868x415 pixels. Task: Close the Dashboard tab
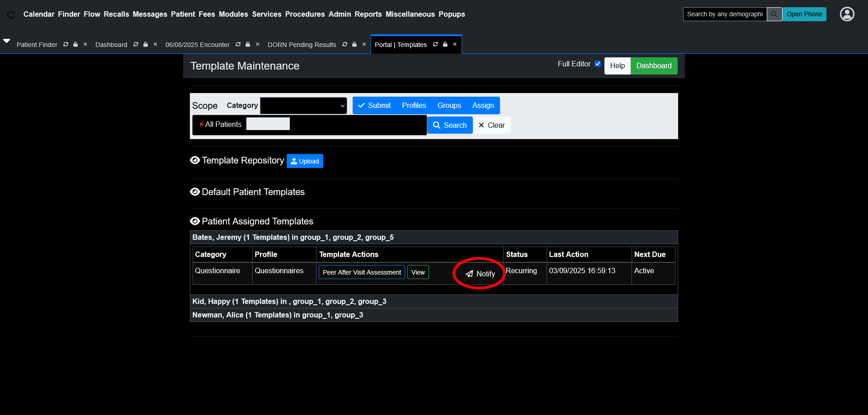point(155,44)
